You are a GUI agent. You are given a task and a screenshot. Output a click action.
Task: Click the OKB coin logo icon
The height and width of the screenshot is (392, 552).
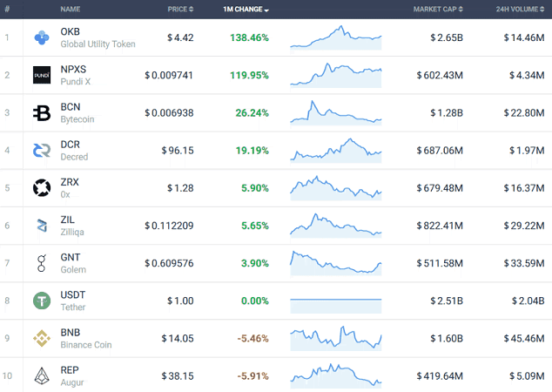point(41,37)
